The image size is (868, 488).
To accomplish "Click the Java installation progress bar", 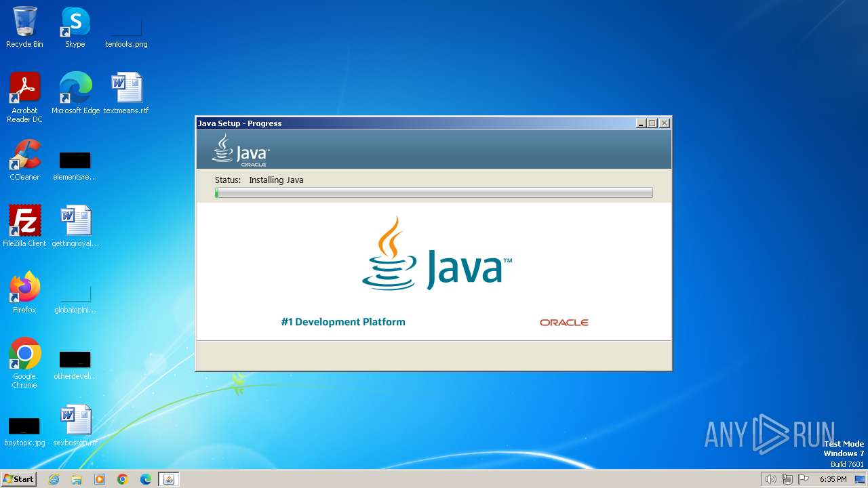I will click(434, 193).
